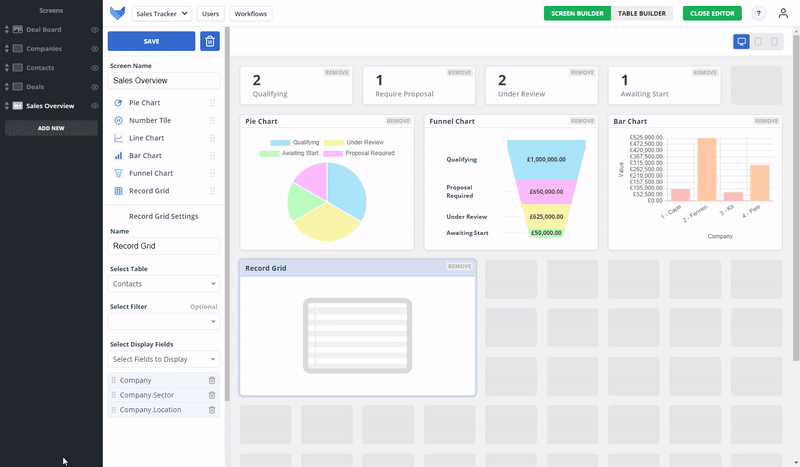Remove the Pie Chart widget
The height and width of the screenshot is (467, 800).
click(398, 121)
